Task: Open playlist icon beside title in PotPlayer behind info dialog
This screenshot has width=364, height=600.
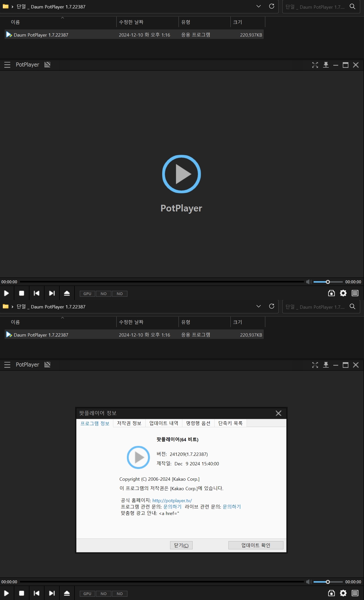Action: tap(47, 365)
